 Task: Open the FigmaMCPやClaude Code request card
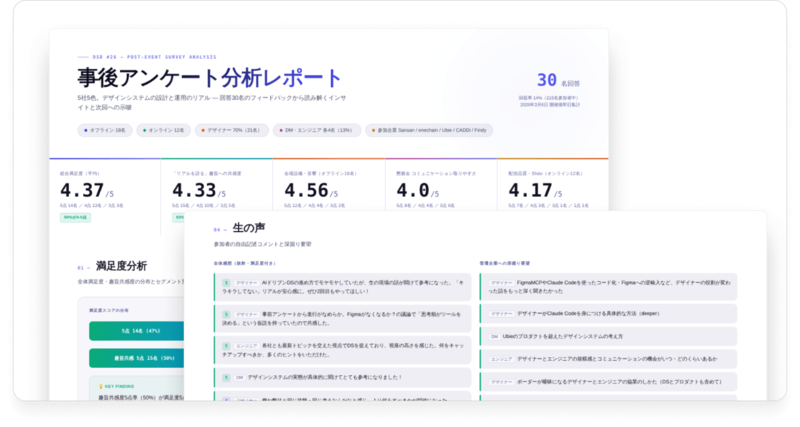(x=608, y=287)
